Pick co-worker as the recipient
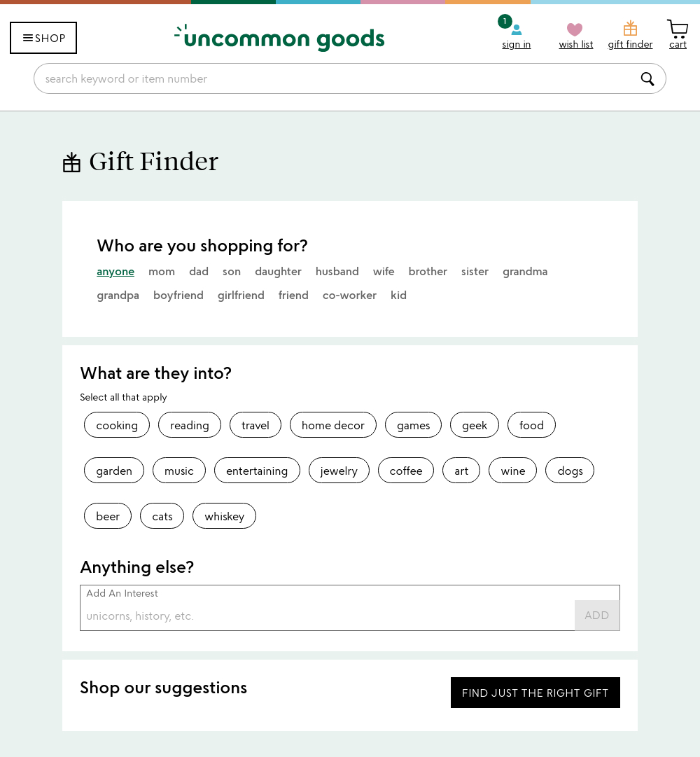The image size is (700, 757). (349, 295)
